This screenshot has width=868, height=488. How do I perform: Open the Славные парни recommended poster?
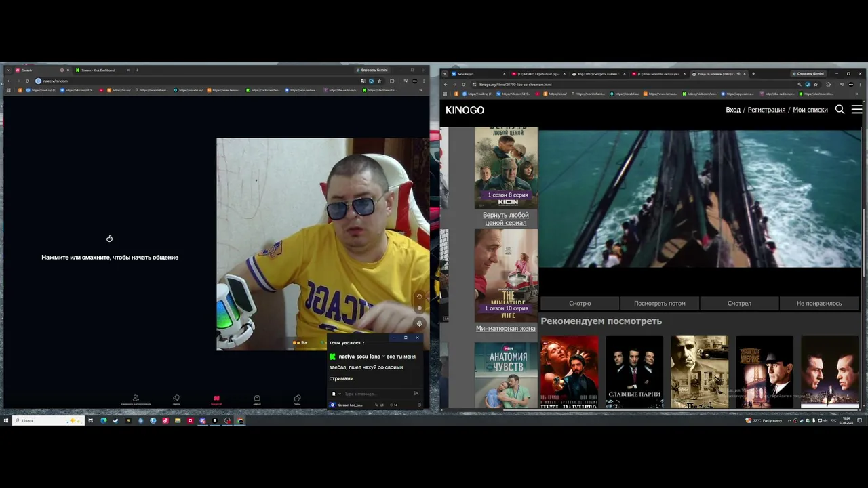634,372
